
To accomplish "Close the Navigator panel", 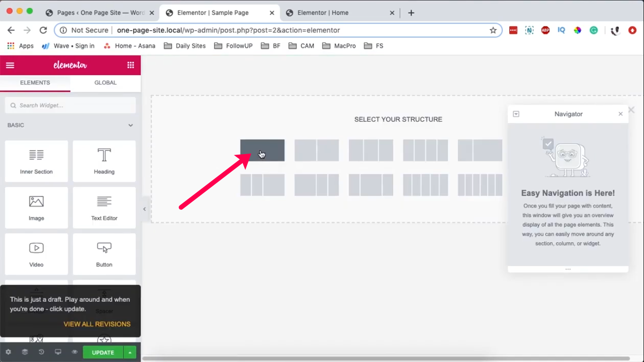I will point(620,114).
